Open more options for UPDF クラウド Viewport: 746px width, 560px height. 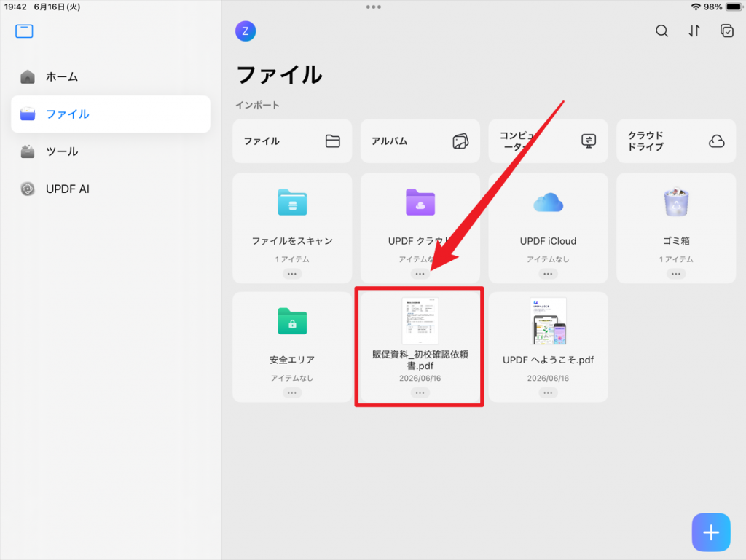[420, 274]
